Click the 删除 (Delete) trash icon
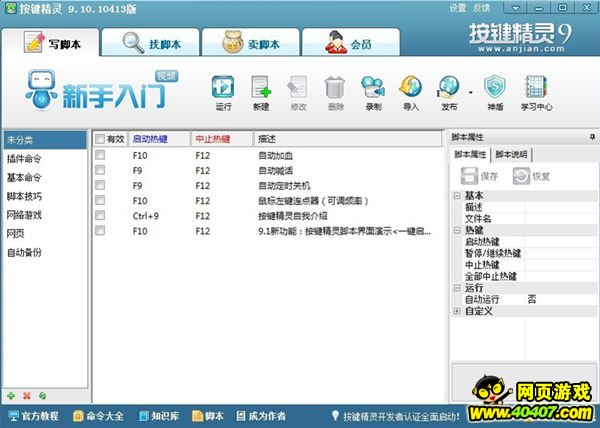Image resolution: width=600 pixels, height=428 pixels. coord(335,87)
